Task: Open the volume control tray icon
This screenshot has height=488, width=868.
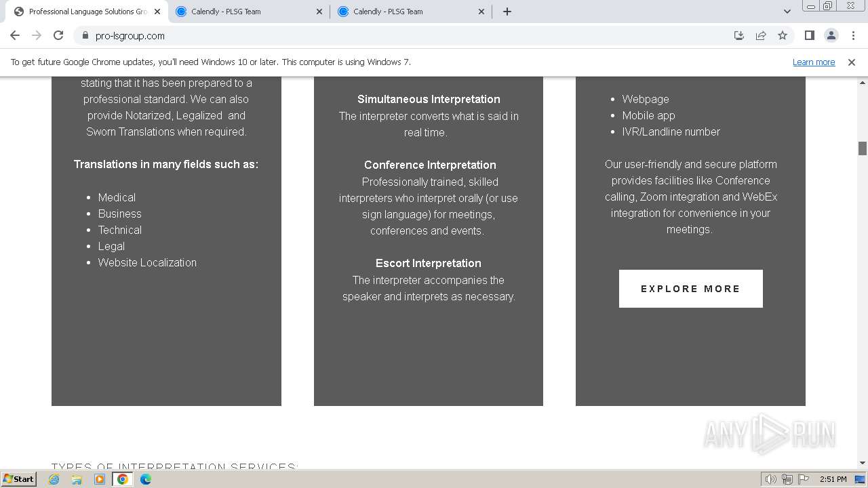Action: [x=770, y=479]
